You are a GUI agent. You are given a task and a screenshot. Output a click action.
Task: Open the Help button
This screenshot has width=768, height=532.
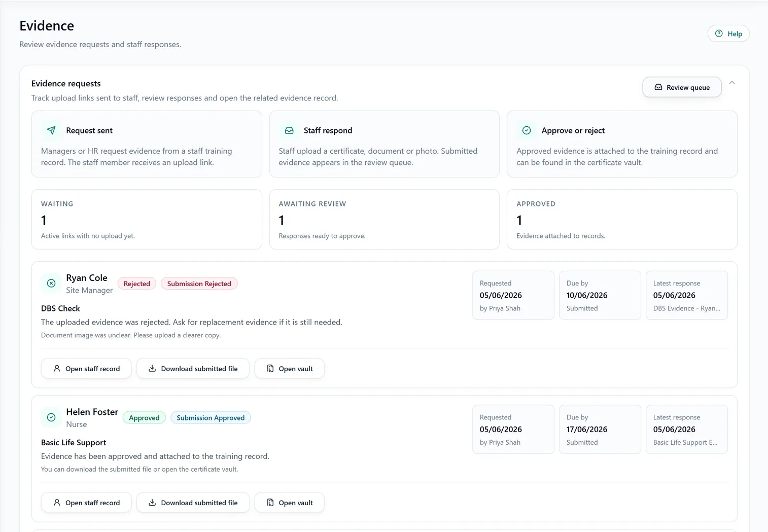click(728, 33)
